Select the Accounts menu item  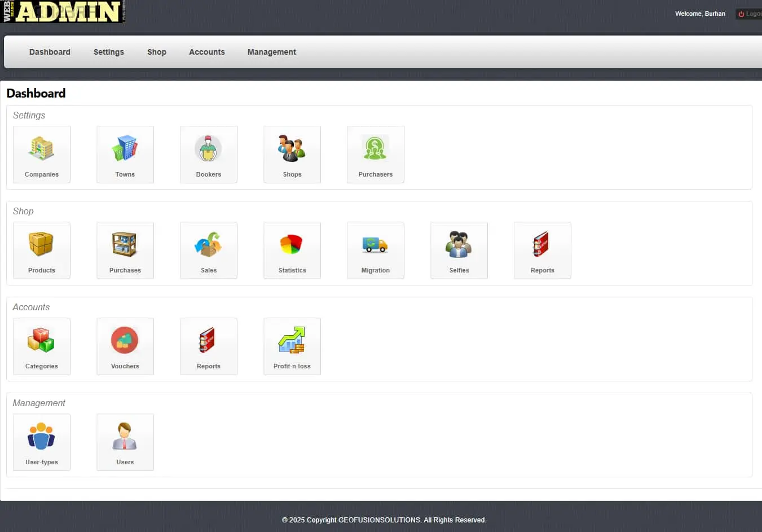(206, 52)
